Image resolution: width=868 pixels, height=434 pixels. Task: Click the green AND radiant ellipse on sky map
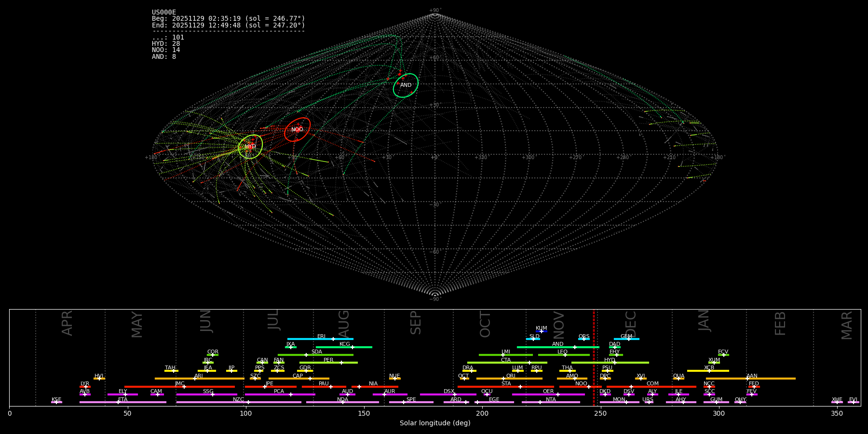(406, 85)
